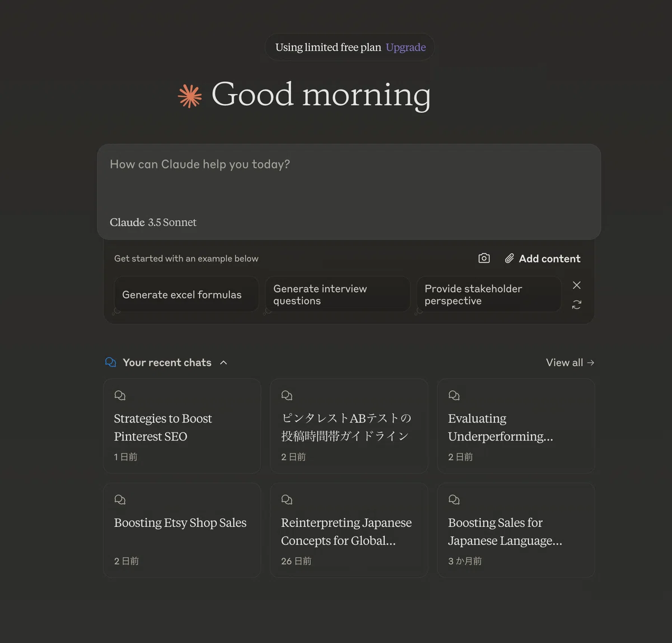This screenshot has height=643, width=672.
Task: Click the 1 日前 timestamp
Action: click(125, 457)
